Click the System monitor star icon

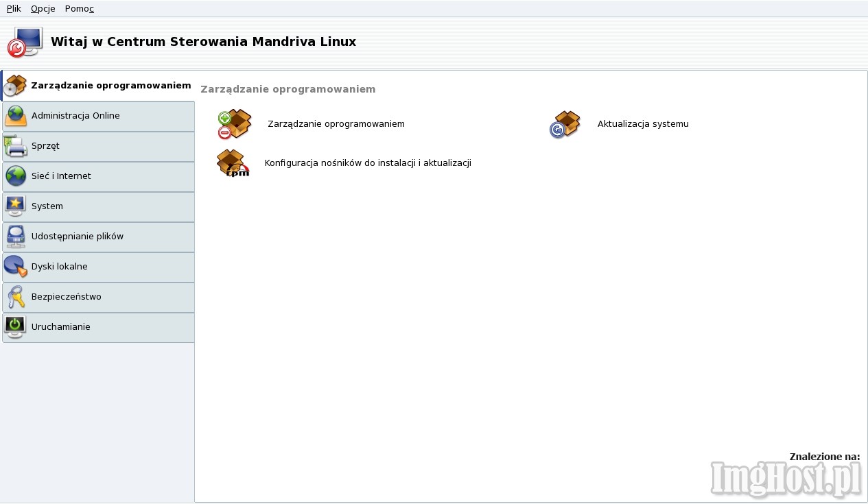15,206
